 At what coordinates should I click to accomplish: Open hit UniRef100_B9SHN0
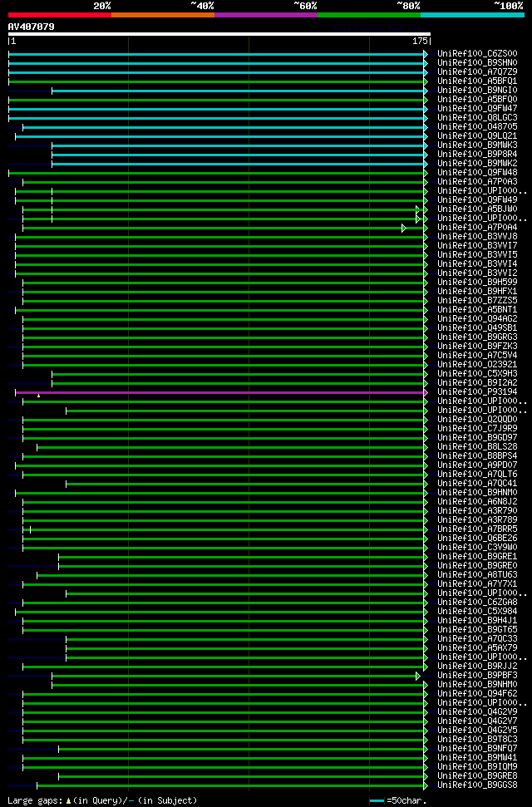pyautogui.click(x=477, y=63)
